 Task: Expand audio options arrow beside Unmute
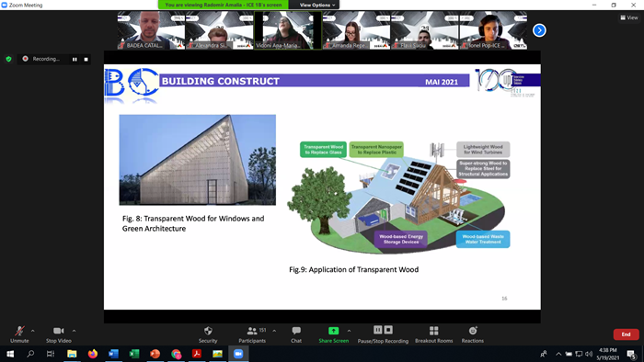[33, 331]
